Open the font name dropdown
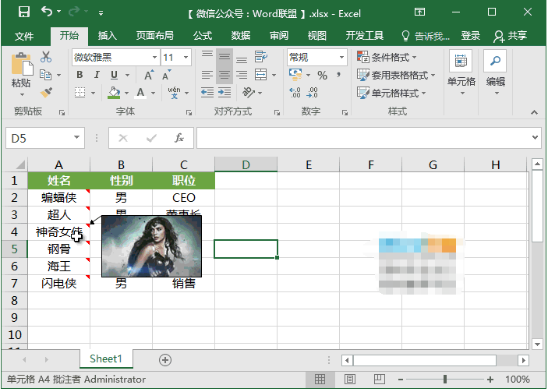This screenshot has width=548, height=392. tap(152, 58)
